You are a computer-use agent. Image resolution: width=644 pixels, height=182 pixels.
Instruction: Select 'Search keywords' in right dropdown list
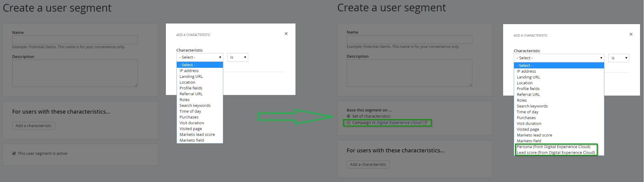pos(532,106)
